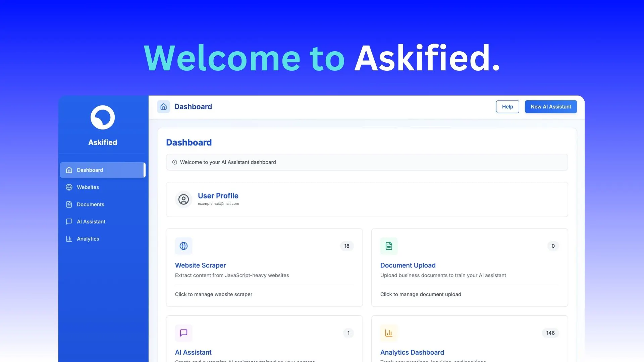The height and width of the screenshot is (362, 644).
Task: Open the Analytics Dashboard card title
Action: [412, 352]
